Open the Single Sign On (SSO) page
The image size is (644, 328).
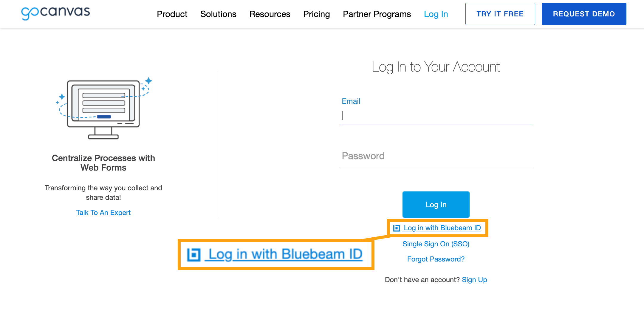pos(436,244)
